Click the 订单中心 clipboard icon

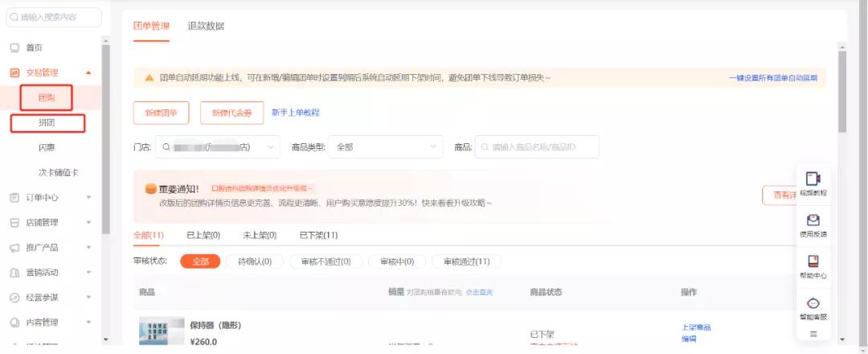click(15, 197)
